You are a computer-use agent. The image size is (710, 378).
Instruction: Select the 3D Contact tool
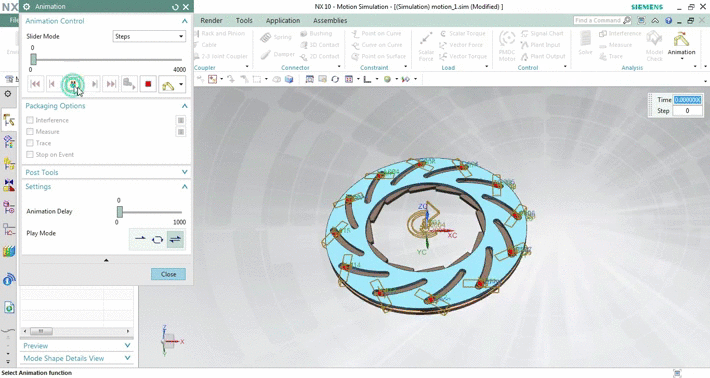(x=320, y=45)
